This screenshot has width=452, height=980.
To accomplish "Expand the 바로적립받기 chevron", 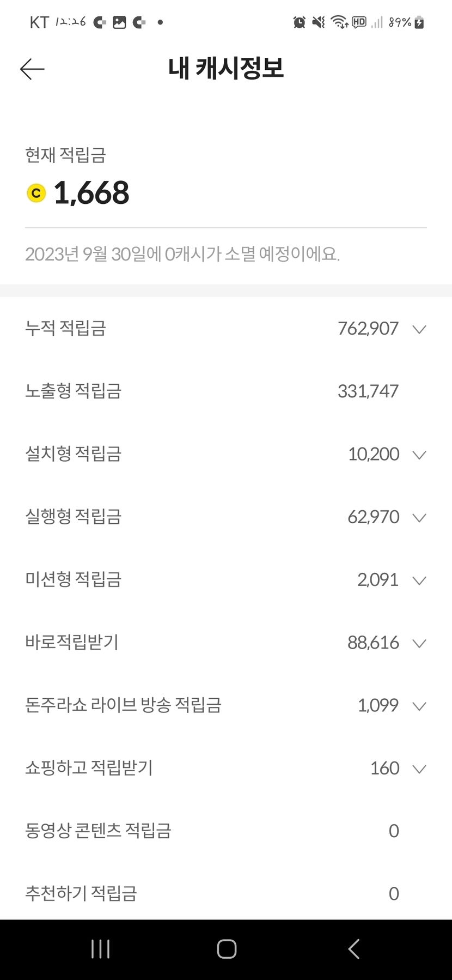I will [419, 643].
